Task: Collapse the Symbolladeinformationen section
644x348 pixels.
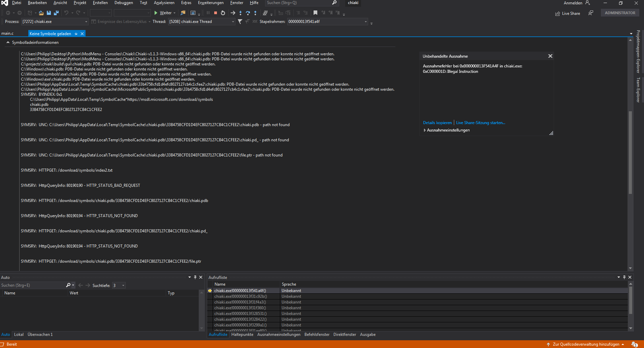Action: (x=8, y=42)
